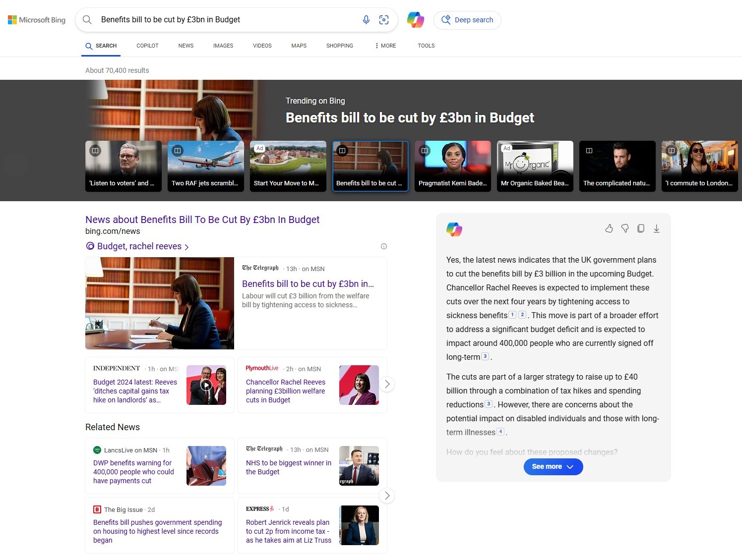Click the Microsoft Bing logo
Screen dimensions: 742x560
(x=37, y=20)
